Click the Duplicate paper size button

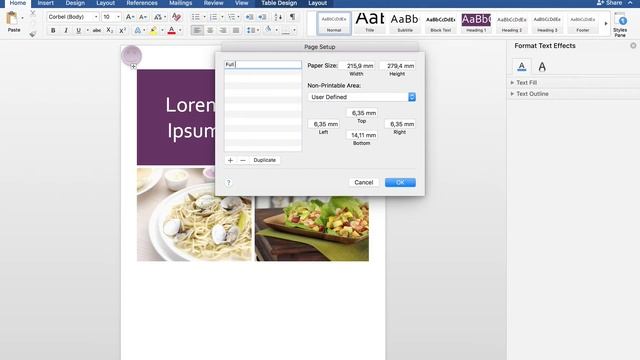click(264, 160)
